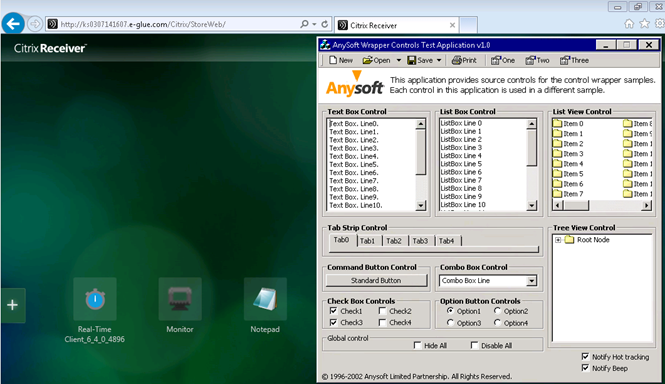
Task: Go back with the browser back arrow
Action: [13, 24]
